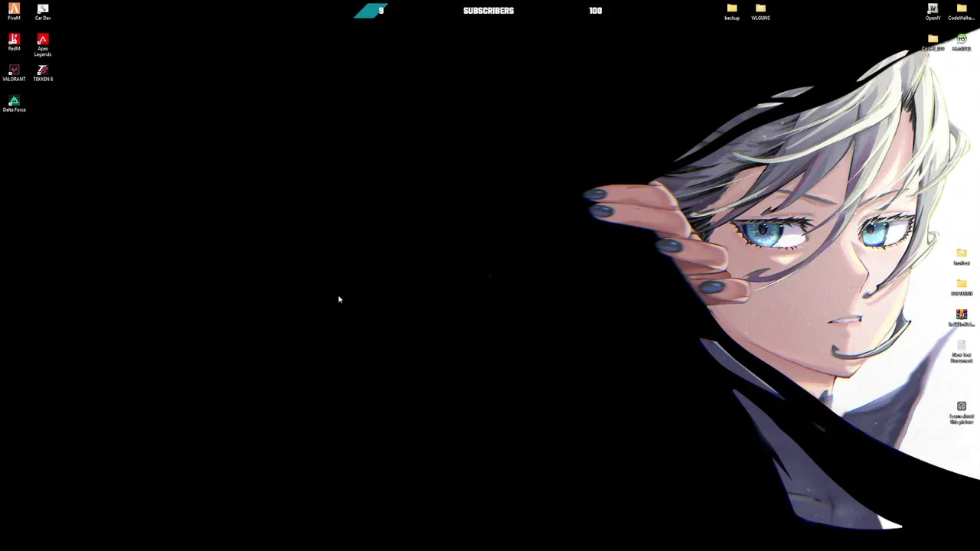The height and width of the screenshot is (551, 980).
Task: Select the OpenIV desktop shortcut
Action: click(x=933, y=11)
